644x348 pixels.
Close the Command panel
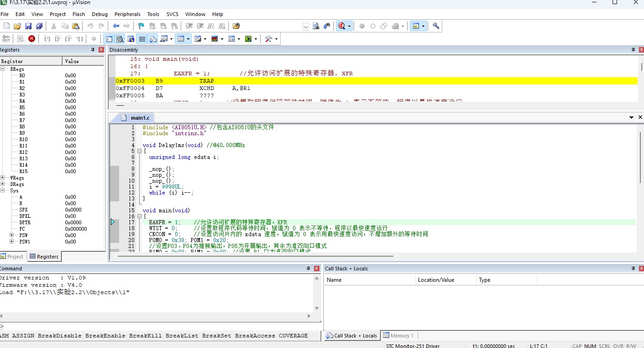pos(317,269)
